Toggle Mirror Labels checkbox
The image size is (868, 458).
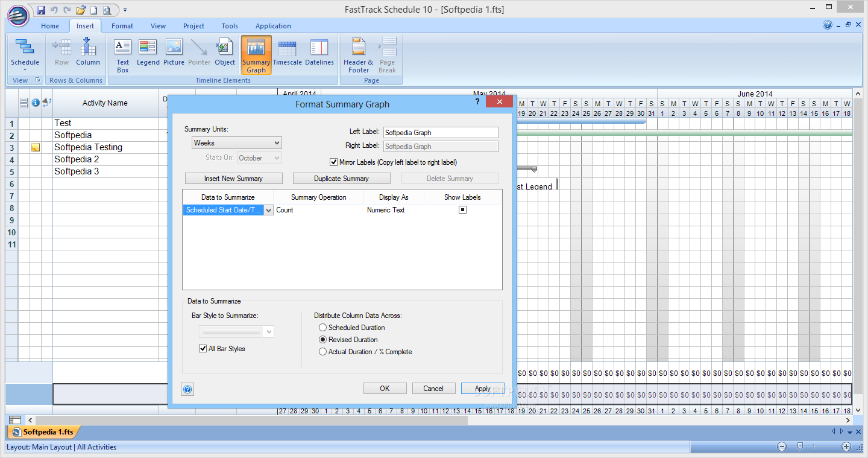(x=333, y=162)
